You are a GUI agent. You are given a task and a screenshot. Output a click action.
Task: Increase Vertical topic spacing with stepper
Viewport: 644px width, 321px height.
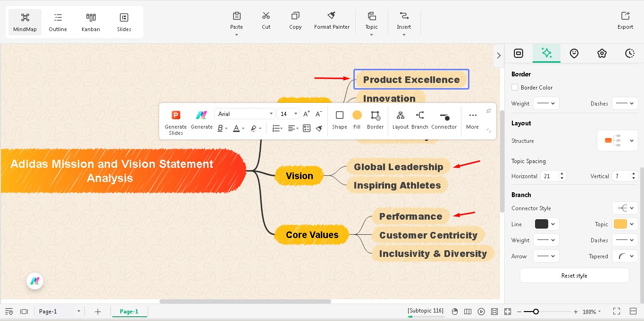click(634, 173)
